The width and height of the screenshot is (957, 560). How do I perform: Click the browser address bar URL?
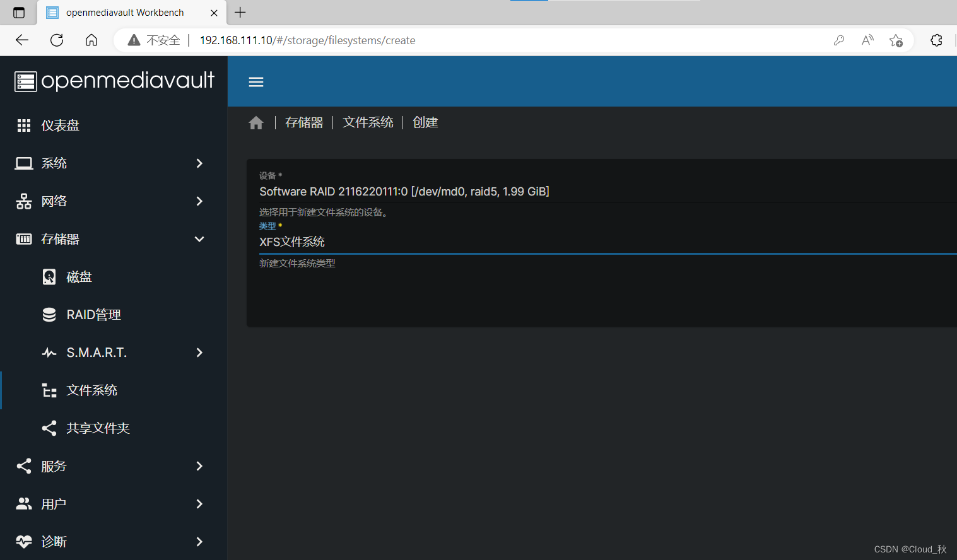[308, 40]
